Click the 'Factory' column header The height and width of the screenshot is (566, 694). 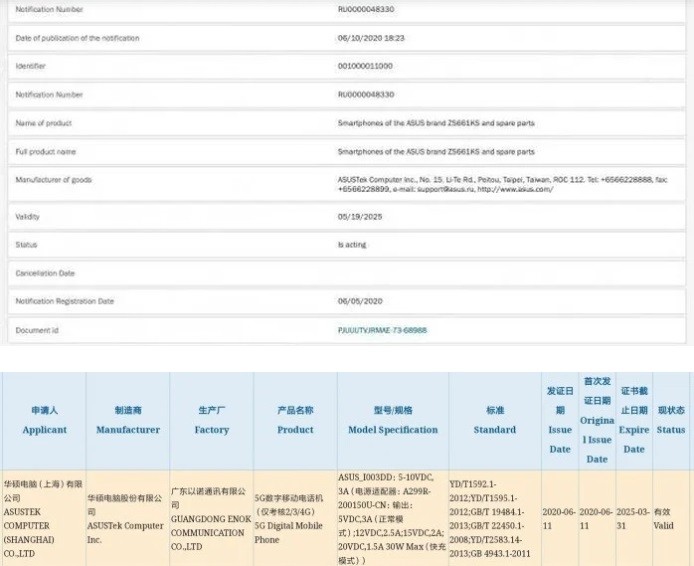[212, 420]
